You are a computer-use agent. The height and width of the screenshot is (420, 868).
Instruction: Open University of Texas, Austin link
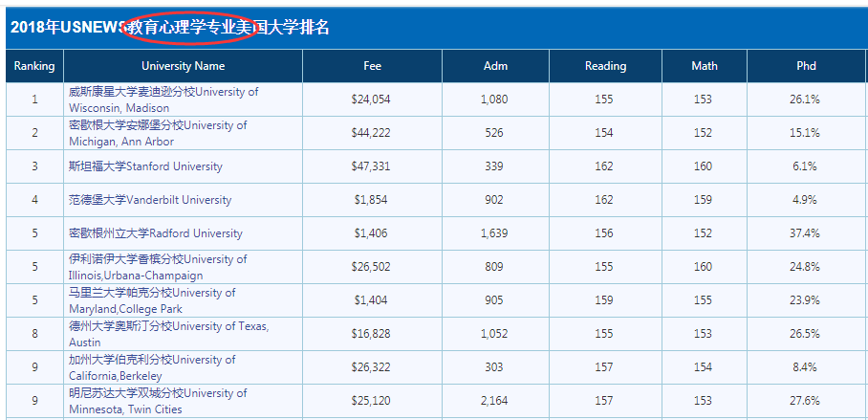pos(169,334)
